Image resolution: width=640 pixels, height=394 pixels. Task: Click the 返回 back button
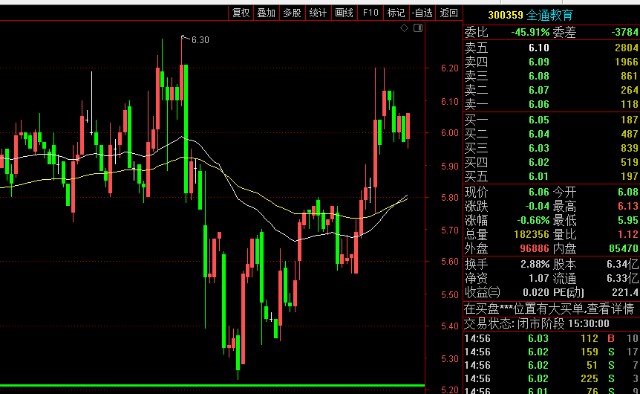point(449,13)
